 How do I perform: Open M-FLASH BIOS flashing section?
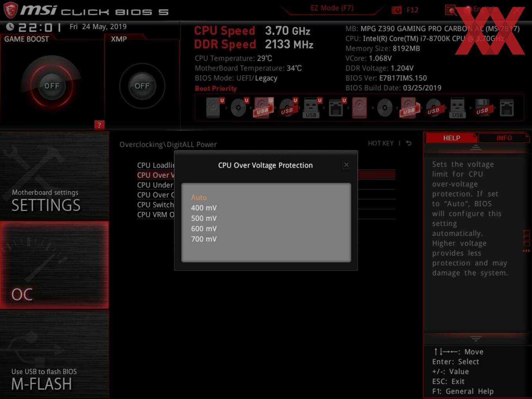click(54, 355)
